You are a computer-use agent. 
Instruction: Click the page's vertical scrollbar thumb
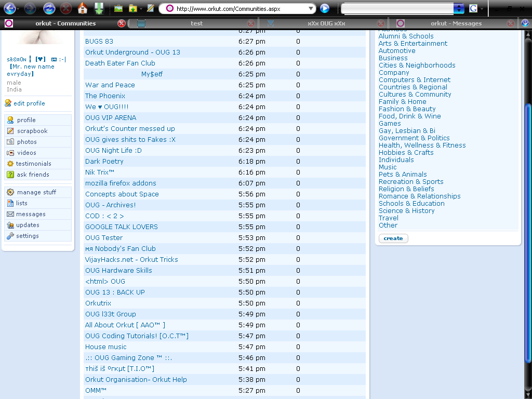tap(528, 234)
